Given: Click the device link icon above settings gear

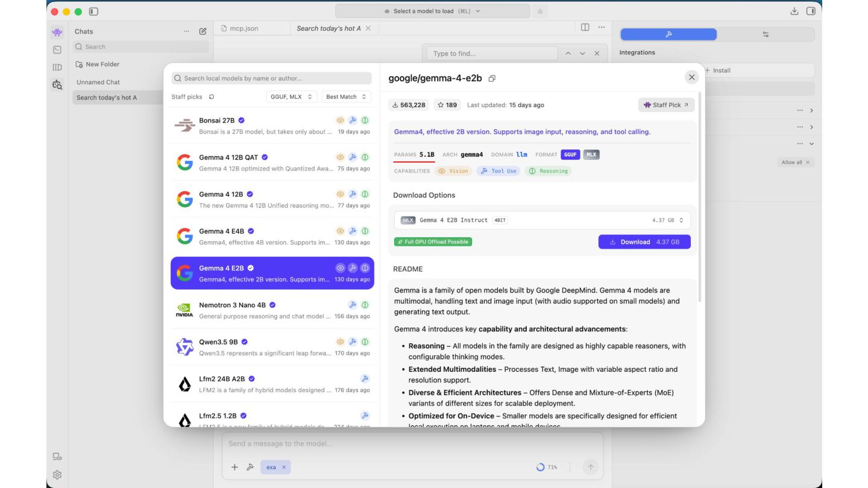Looking at the screenshot, I should pyautogui.click(x=57, y=457).
